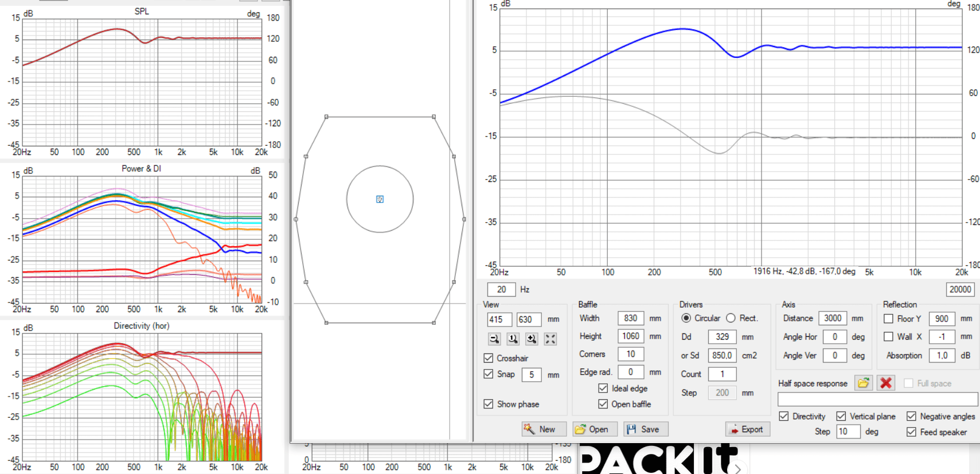The image size is (980, 474).
Task: Click the Save button
Action: coord(646,429)
